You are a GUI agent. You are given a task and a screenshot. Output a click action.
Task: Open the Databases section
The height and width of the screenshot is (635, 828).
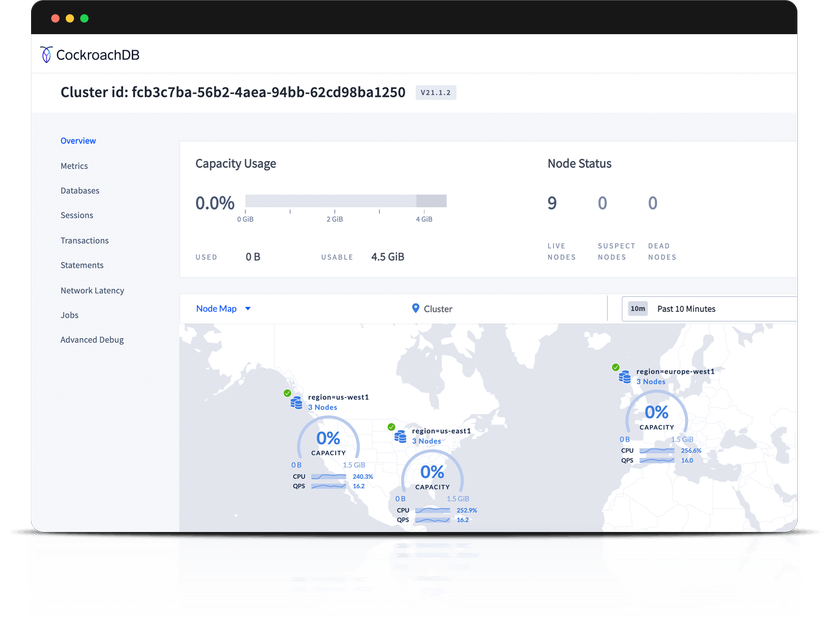(79, 190)
